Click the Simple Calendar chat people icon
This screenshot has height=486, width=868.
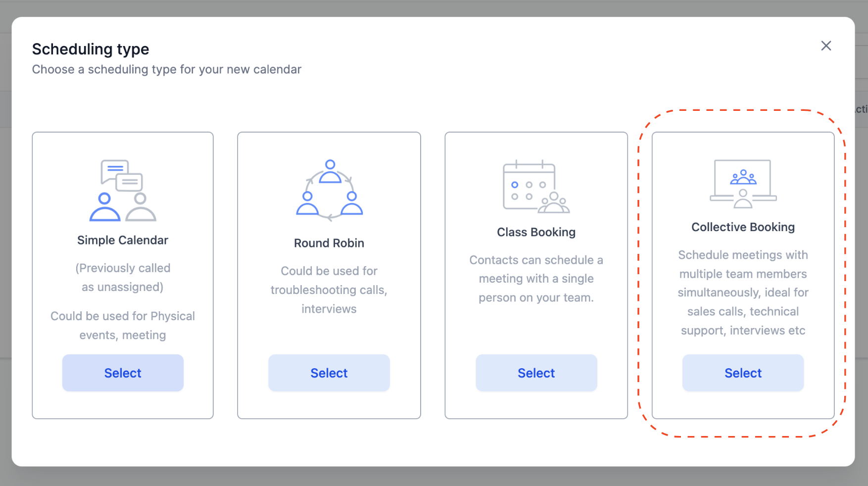[123, 190]
